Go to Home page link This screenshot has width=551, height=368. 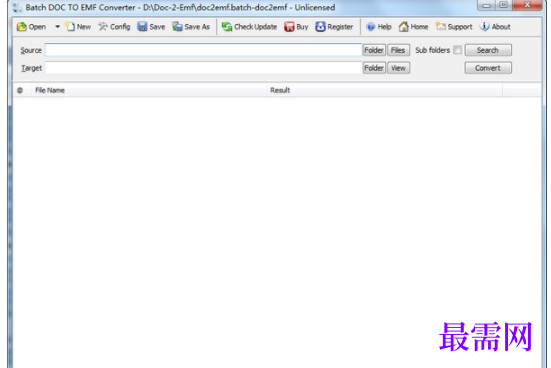tap(413, 27)
